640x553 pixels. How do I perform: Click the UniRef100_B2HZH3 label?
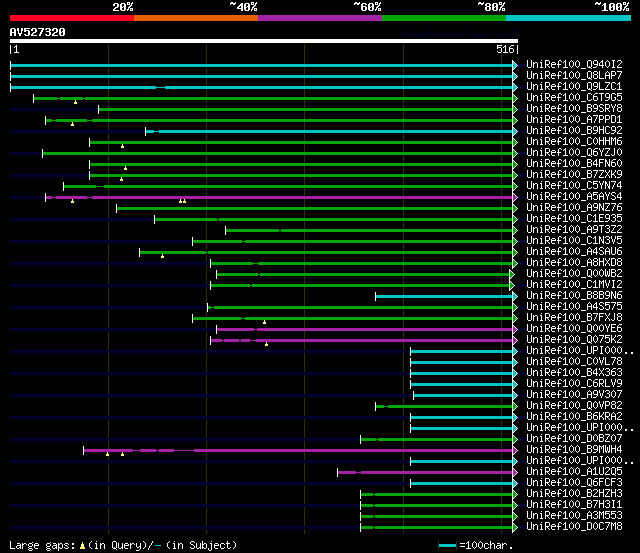tap(574, 494)
